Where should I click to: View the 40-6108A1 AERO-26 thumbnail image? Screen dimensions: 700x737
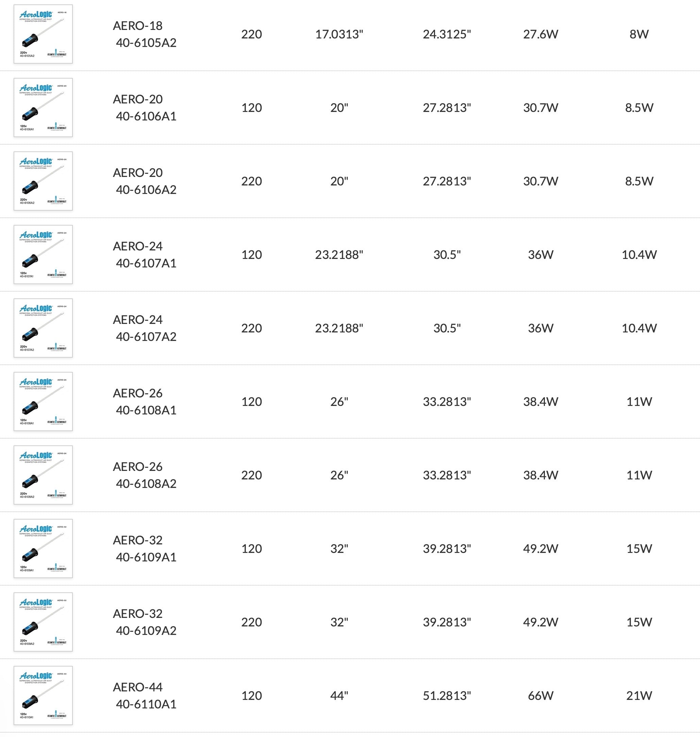click(x=43, y=402)
